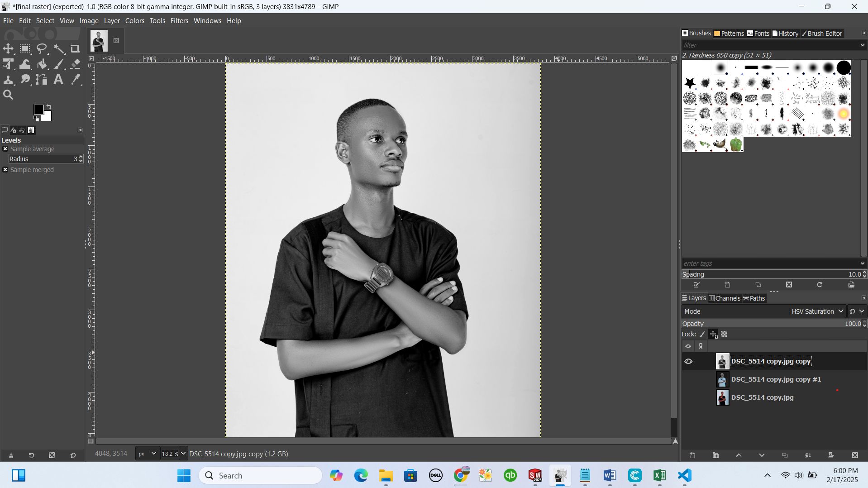Viewport: 868px width, 488px height.
Task: Delete the selected brush
Action: [789, 285]
